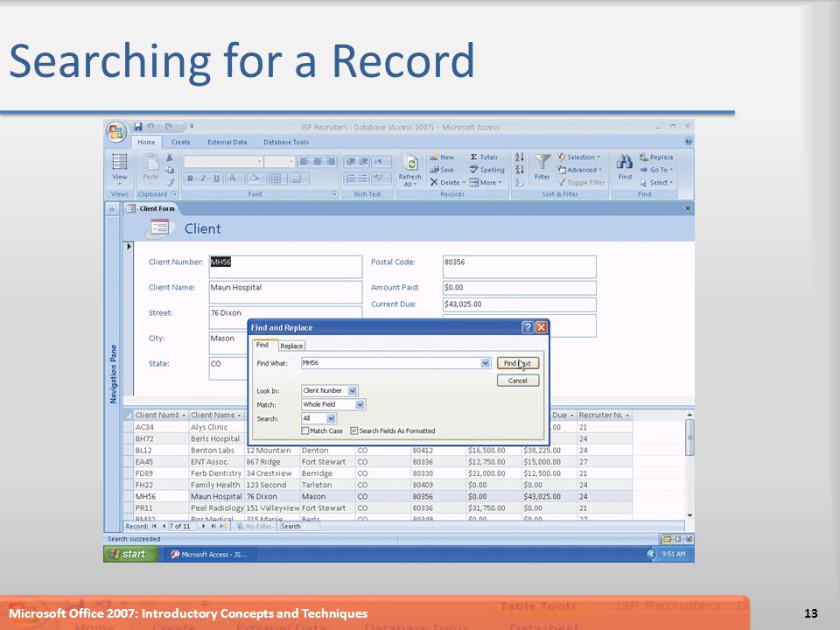Select the AC34 cell in datasheet
The image size is (840, 630).
tap(160, 427)
